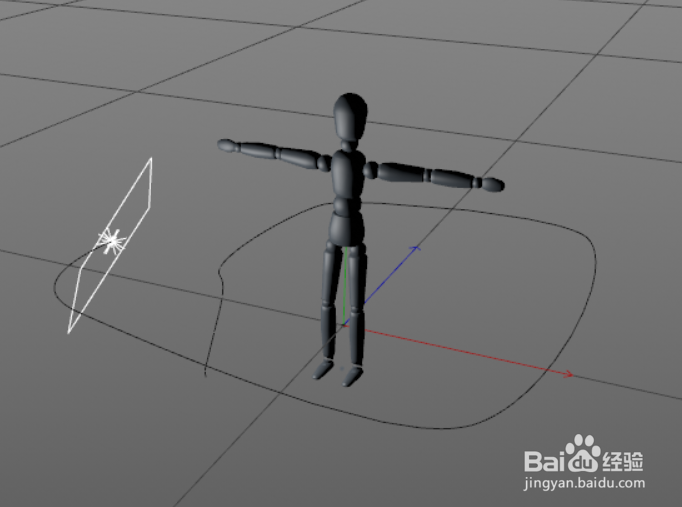Select the white area light rectangle outline

click(110, 246)
